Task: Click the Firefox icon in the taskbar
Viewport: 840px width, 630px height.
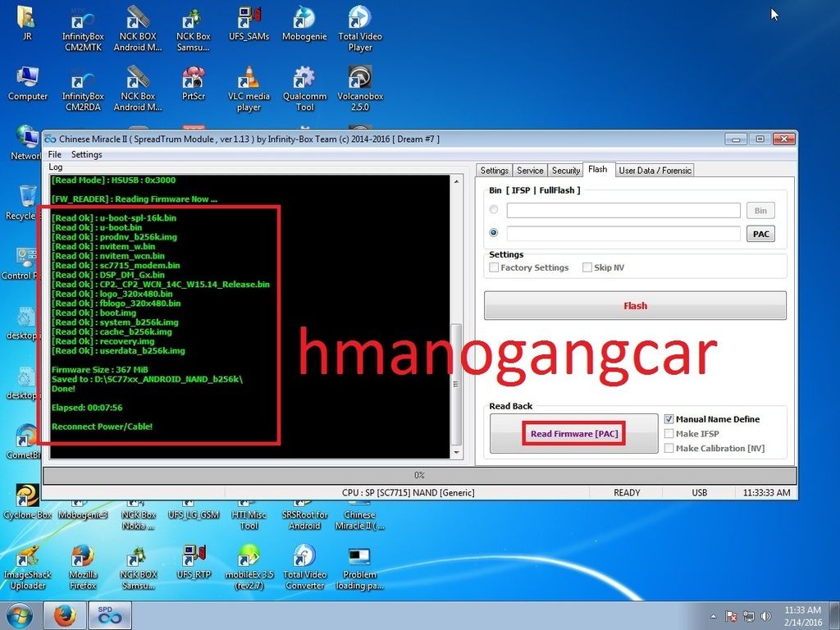Action: 65,615
